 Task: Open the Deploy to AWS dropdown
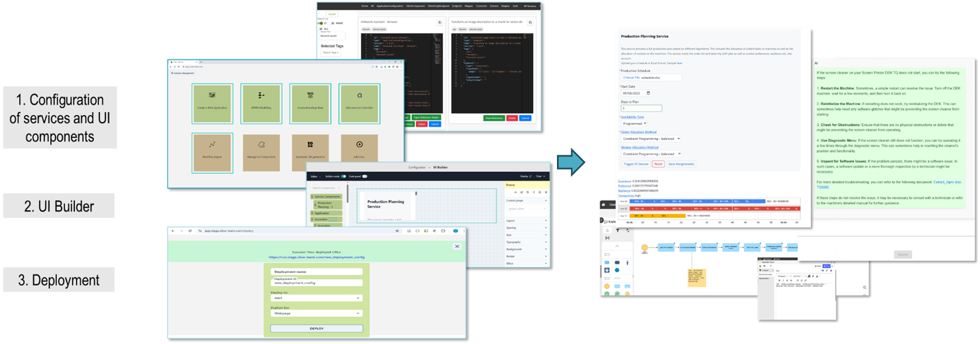317,298
